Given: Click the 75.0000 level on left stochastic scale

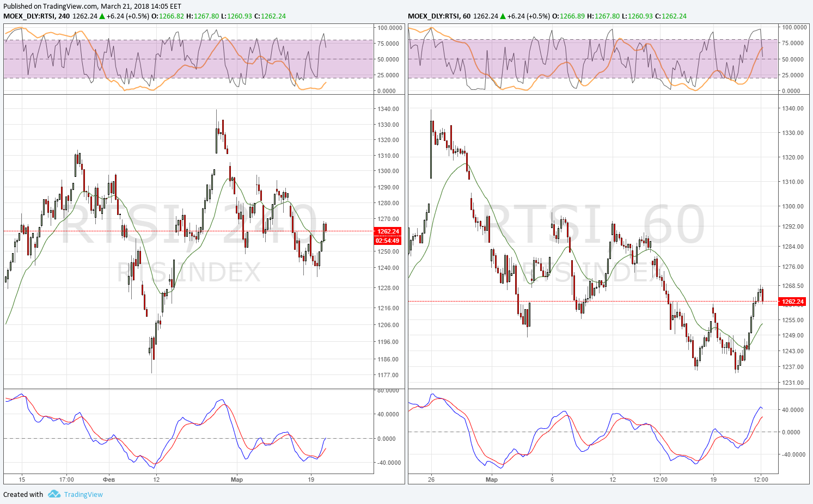Looking at the screenshot, I should coord(390,43).
